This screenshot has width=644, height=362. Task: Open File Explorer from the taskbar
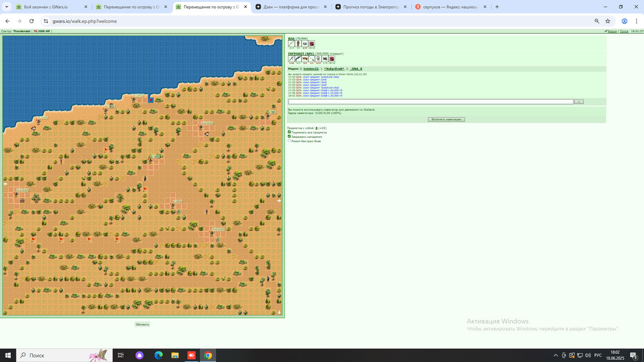point(175,355)
